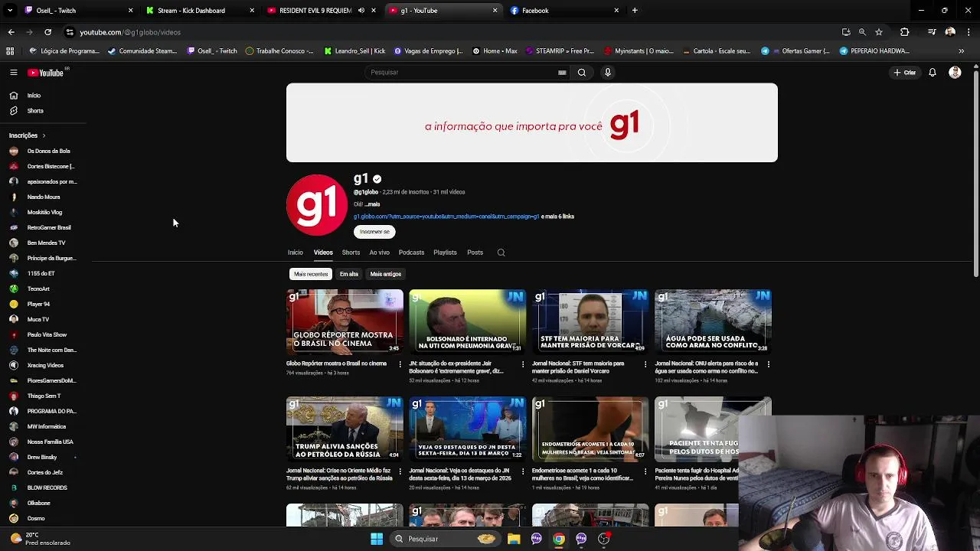Click the search magnifier button
This screenshot has width=980, height=551.
click(x=582, y=73)
